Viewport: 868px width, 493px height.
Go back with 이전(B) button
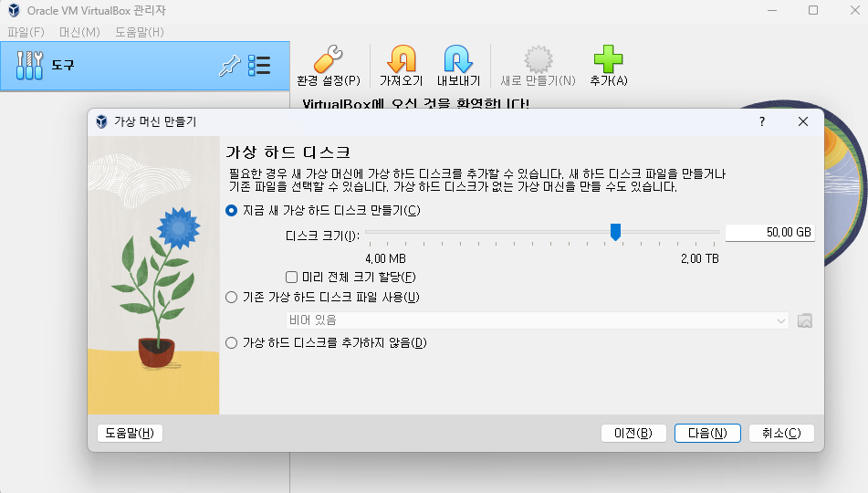click(633, 433)
